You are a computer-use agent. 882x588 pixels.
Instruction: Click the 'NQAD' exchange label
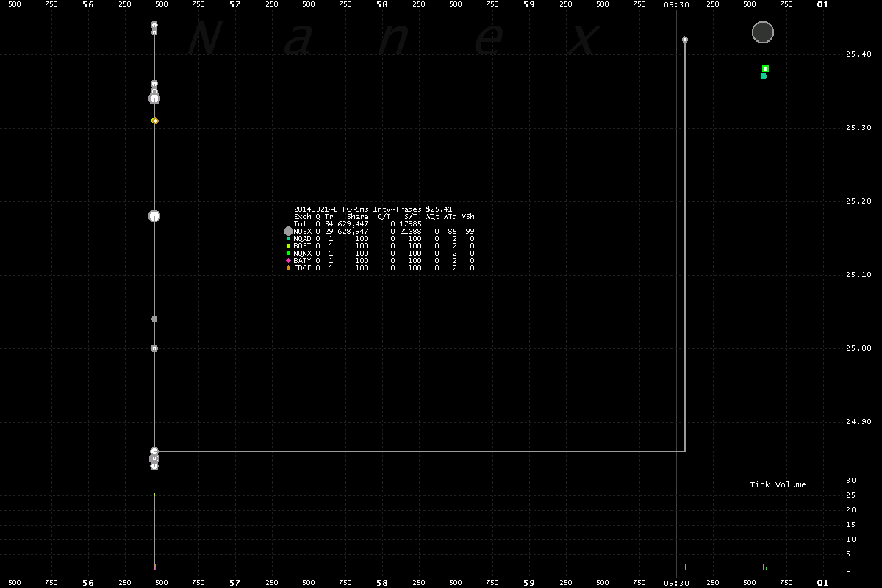pos(302,239)
